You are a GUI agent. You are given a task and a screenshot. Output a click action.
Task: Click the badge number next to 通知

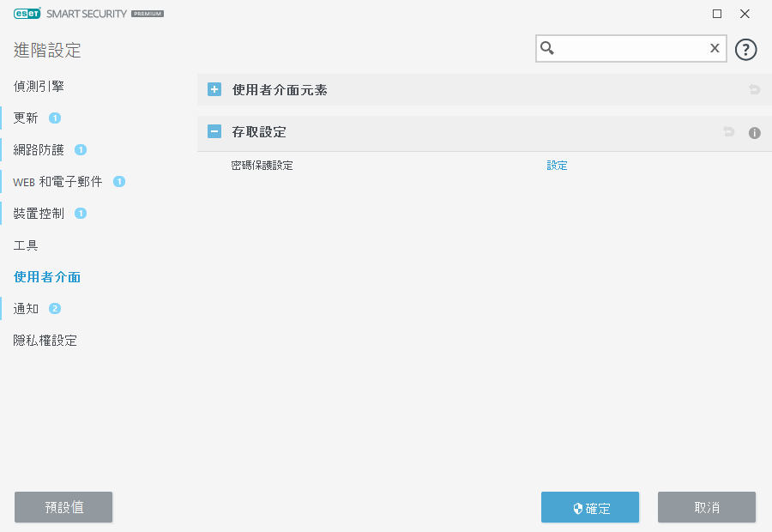(x=55, y=309)
